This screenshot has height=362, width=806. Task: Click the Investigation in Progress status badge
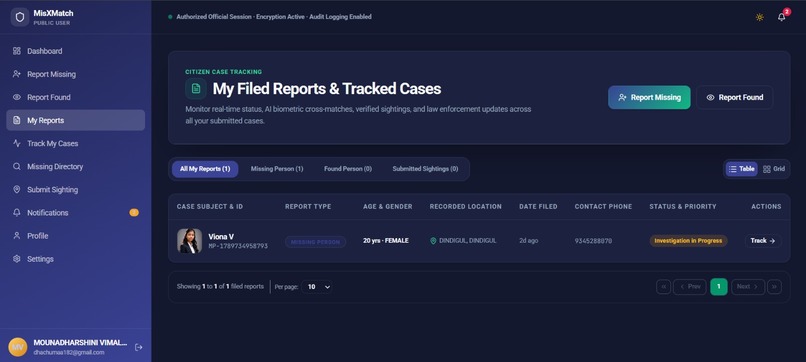click(688, 241)
